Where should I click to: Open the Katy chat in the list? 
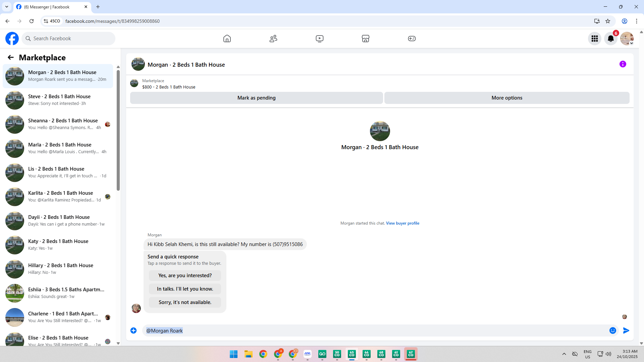click(x=58, y=245)
